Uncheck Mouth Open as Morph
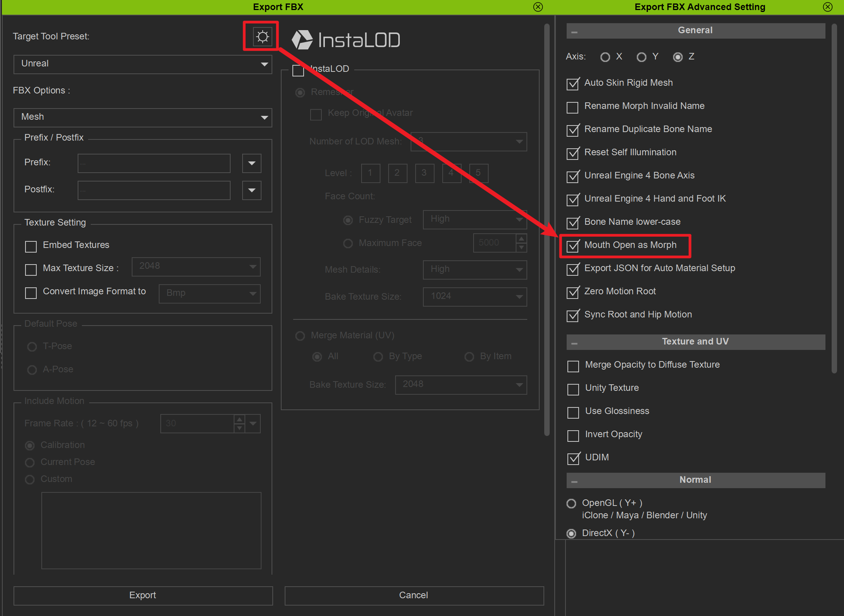This screenshot has height=616, width=844. point(572,246)
